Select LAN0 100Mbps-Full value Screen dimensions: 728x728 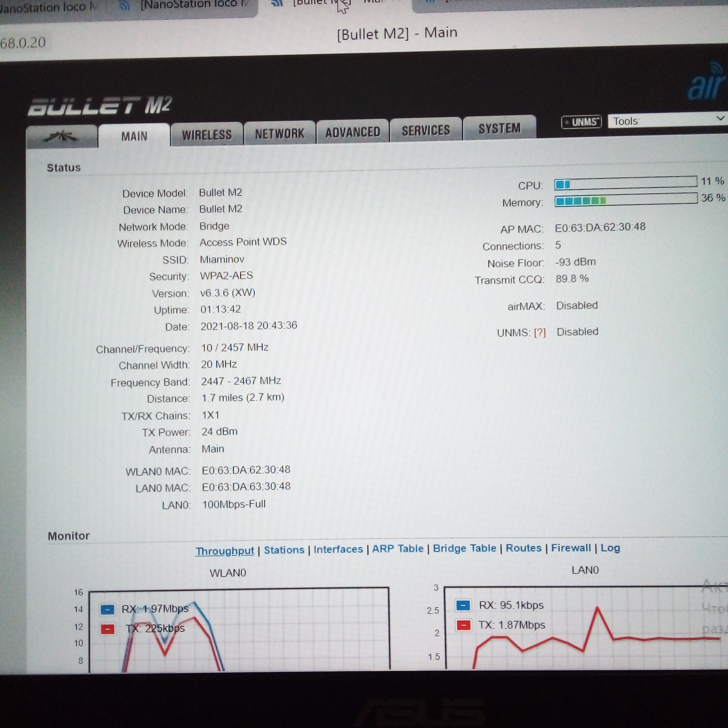coord(234,504)
